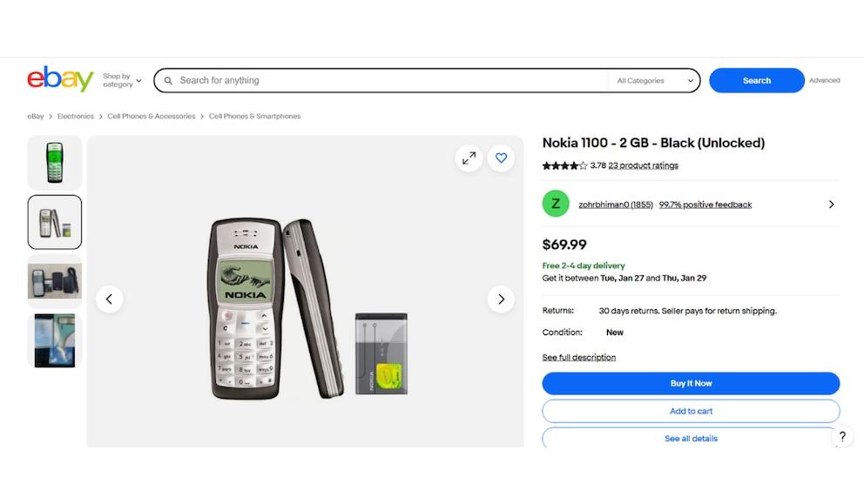Click the eBay logo
Viewport: 864px width, 504px height.
tap(59, 78)
